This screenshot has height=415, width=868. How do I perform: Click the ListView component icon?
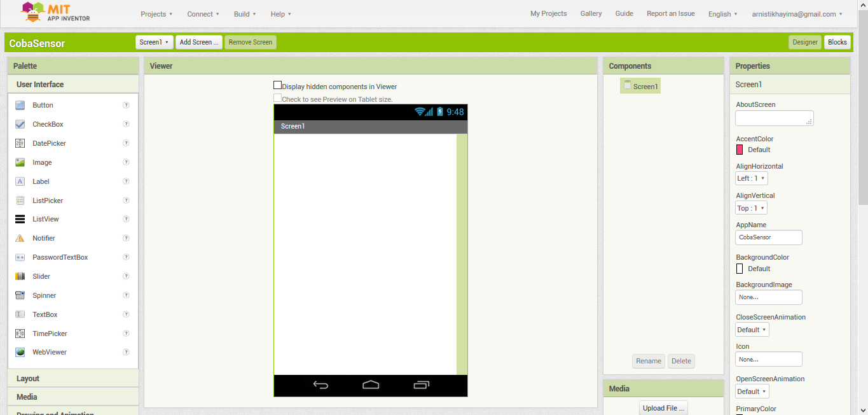coord(20,219)
